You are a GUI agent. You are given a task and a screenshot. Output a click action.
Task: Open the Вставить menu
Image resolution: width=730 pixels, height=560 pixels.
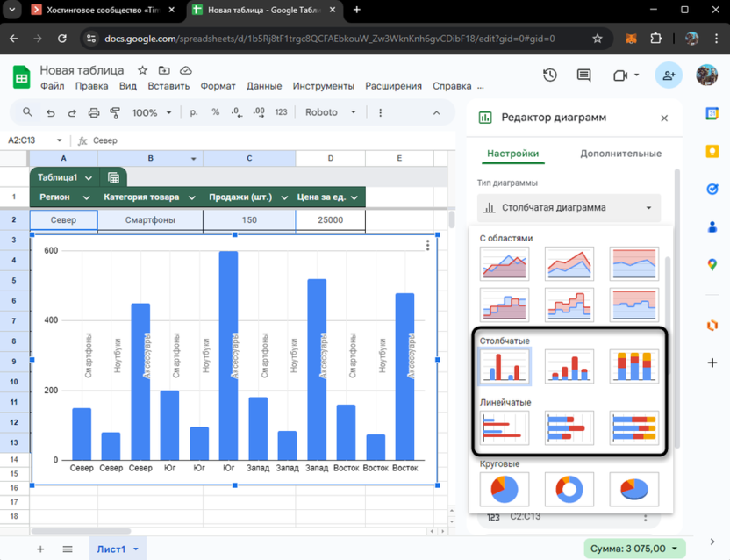pos(168,86)
